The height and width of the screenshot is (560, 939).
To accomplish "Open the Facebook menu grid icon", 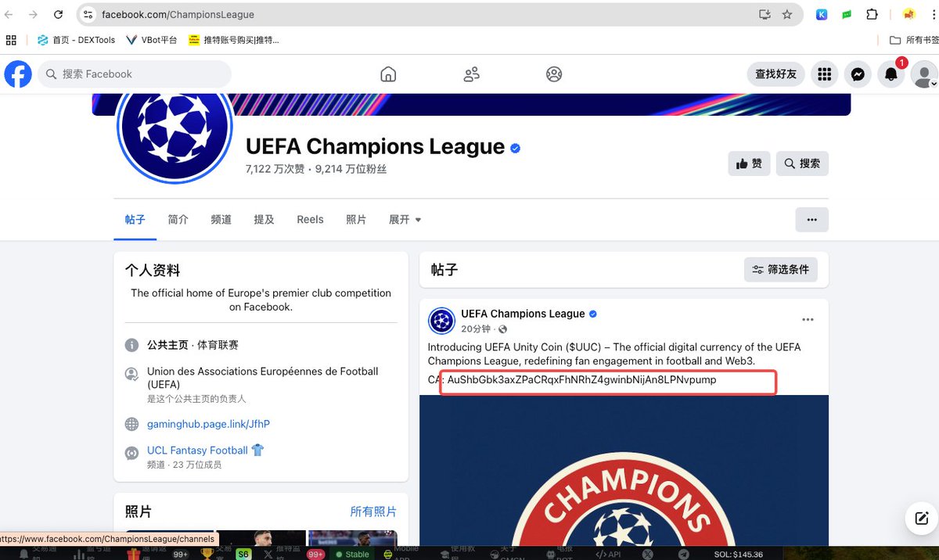I will [824, 74].
